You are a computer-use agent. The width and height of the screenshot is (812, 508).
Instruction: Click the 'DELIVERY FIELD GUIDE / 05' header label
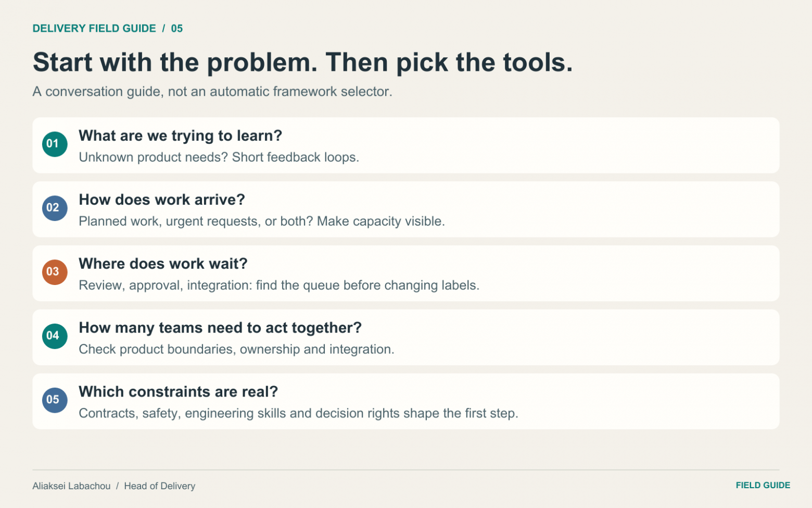click(108, 29)
